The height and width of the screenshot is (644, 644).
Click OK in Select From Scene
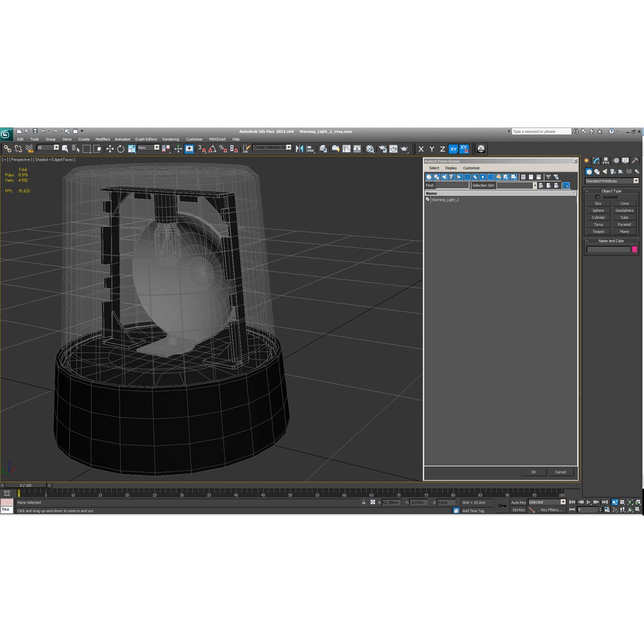[x=533, y=472]
